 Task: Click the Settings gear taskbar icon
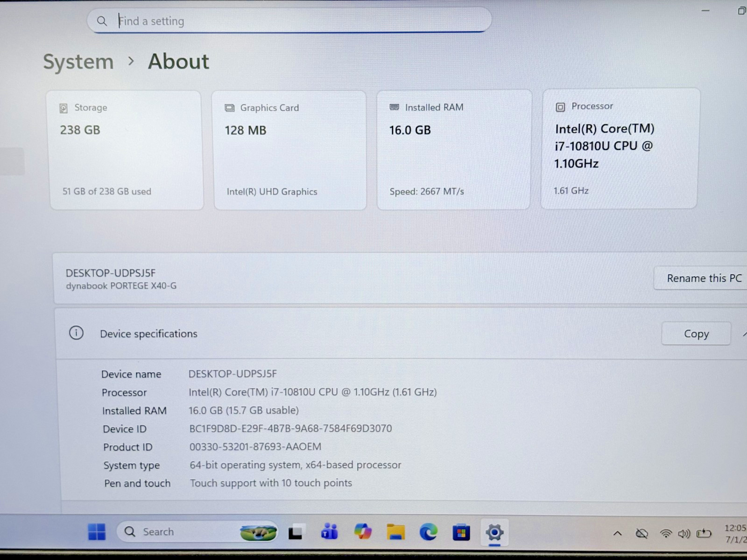click(494, 532)
